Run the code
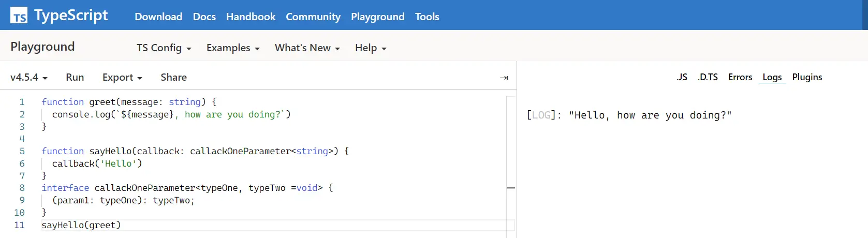Screen dimensions: 868x238 [75, 77]
